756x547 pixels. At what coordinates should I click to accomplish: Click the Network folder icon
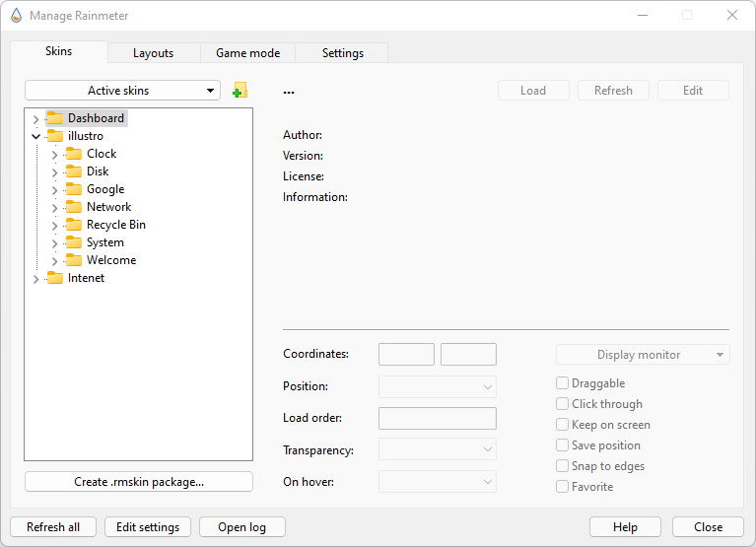(74, 207)
